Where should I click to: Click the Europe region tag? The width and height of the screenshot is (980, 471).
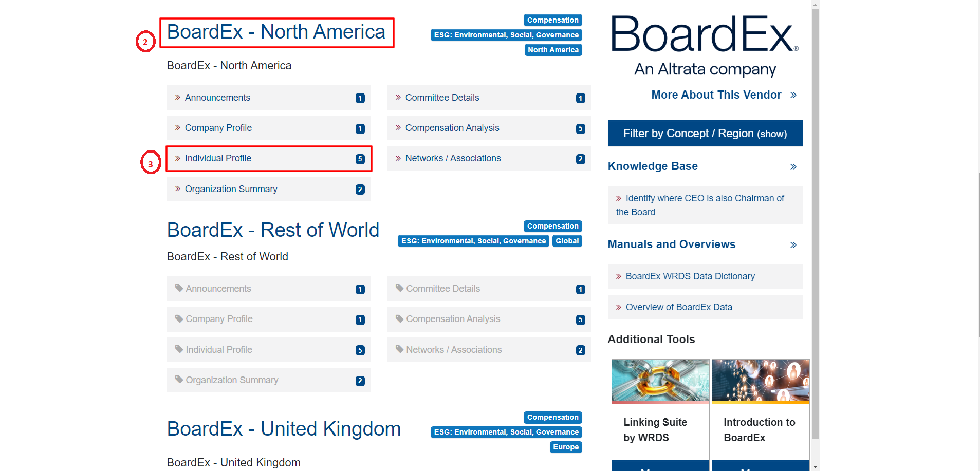pyautogui.click(x=566, y=447)
